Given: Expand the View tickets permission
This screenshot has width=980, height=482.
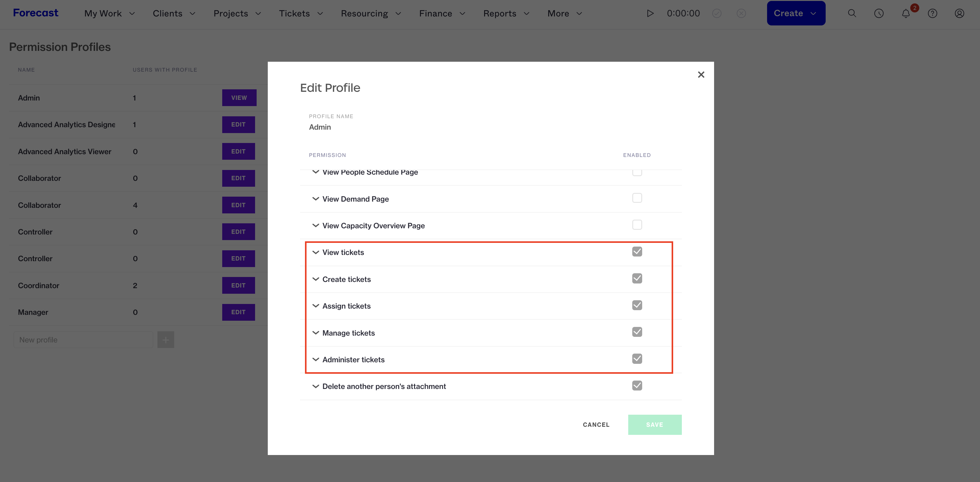Looking at the screenshot, I should (316, 252).
